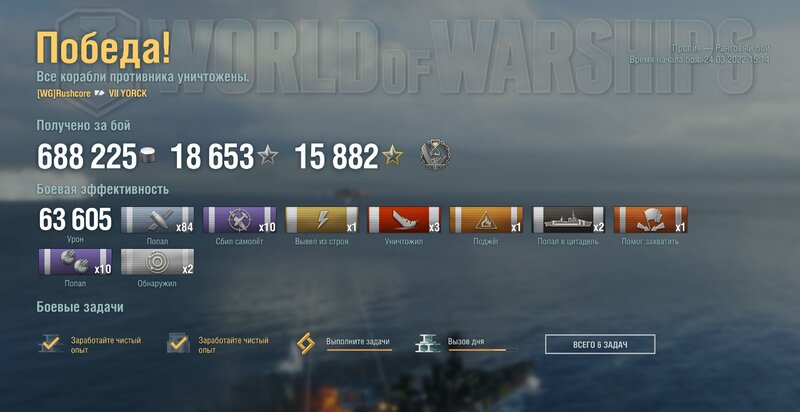Click the Всего 6 задач button
This screenshot has height=412, width=800.
[600, 344]
